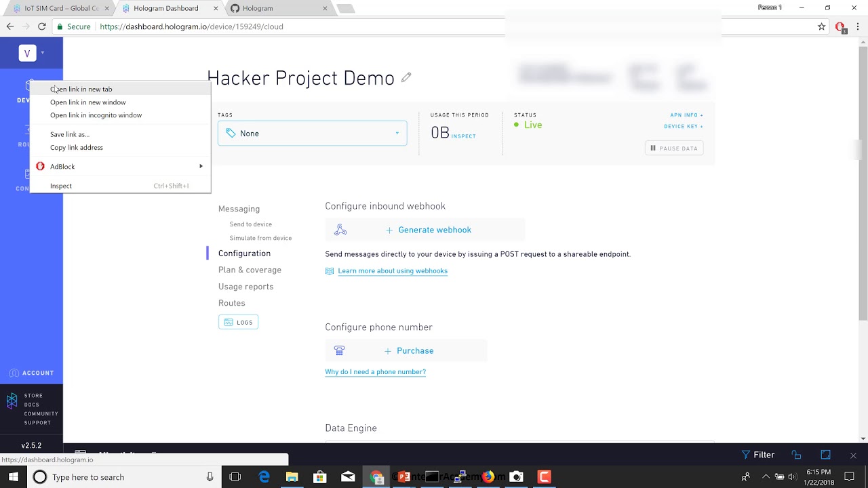Click the Type here to search box
Screen dimensions: 868x488
point(124,477)
